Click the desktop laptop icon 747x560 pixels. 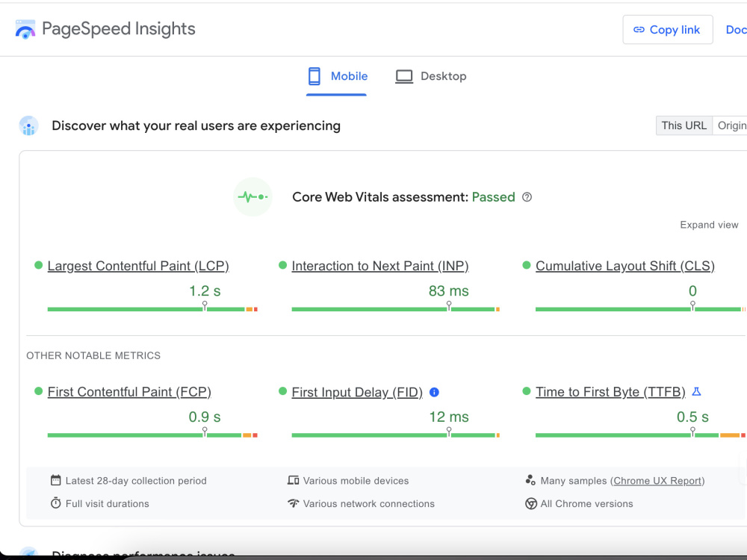(x=404, y=77)
